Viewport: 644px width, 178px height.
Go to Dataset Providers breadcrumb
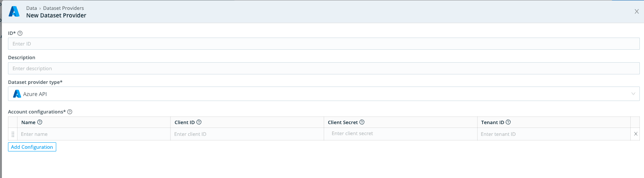tap(63, 8)
